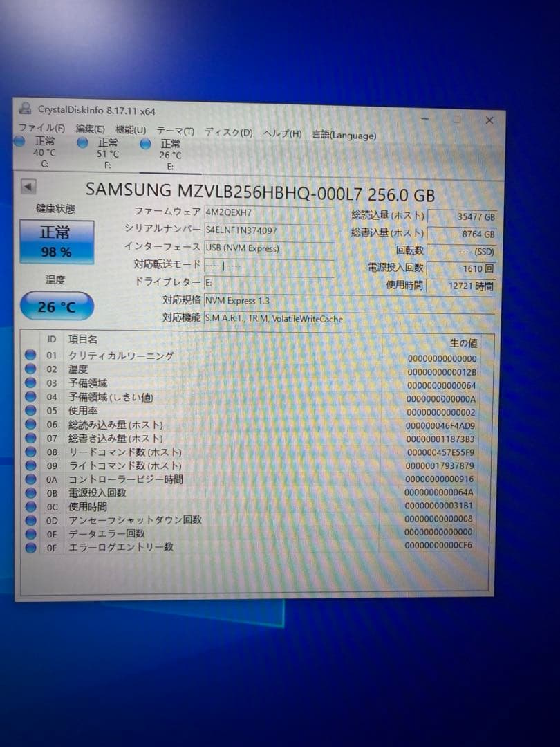Select the リードコマンド数 (ホスト) attribute name
This screenshot has width=560, height=747.
(124, 452)
